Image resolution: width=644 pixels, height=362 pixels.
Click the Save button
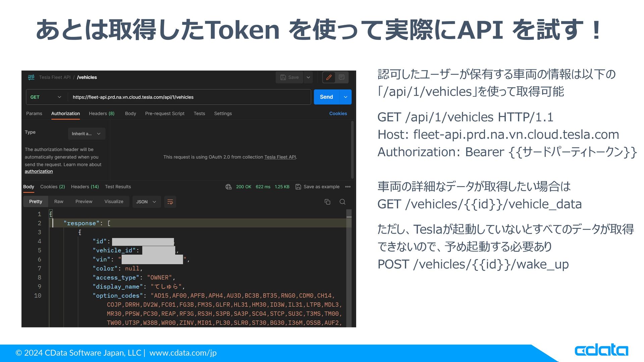click(289, 77)
